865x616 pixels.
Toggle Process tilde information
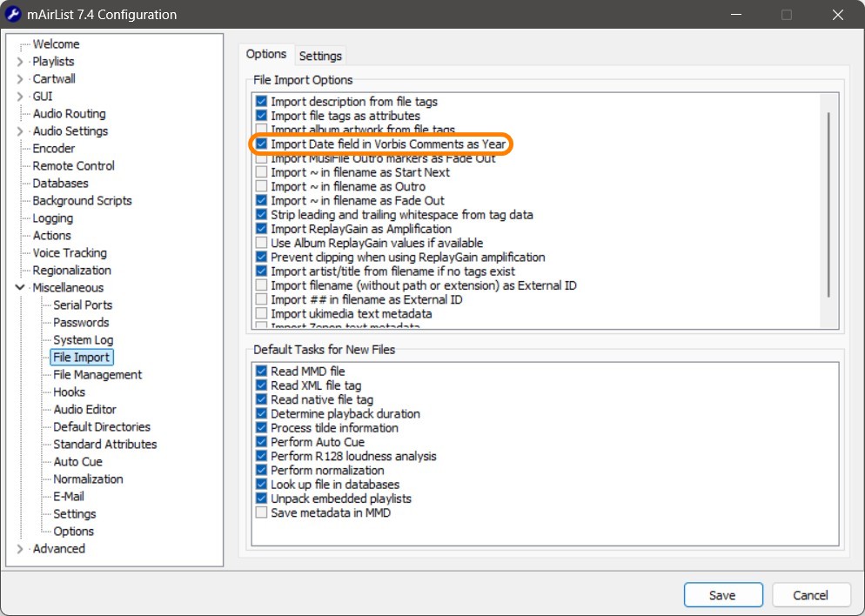[261, 428]
